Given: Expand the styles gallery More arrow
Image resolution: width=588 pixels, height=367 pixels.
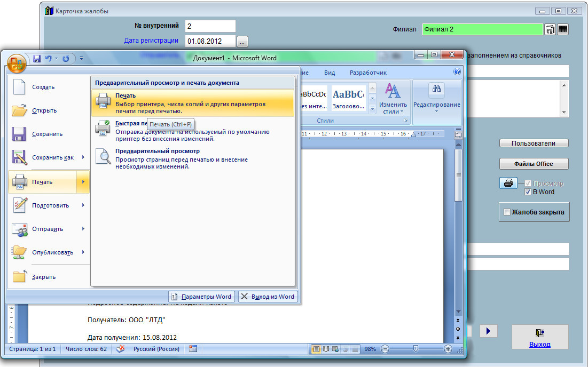Looking at the screenshot, I should 372,109.
